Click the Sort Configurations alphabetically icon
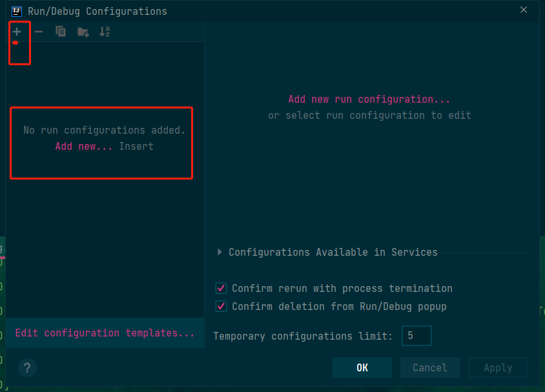Image resolution: width=545 pixels, height=392 pixels. (x=105, y=32)
